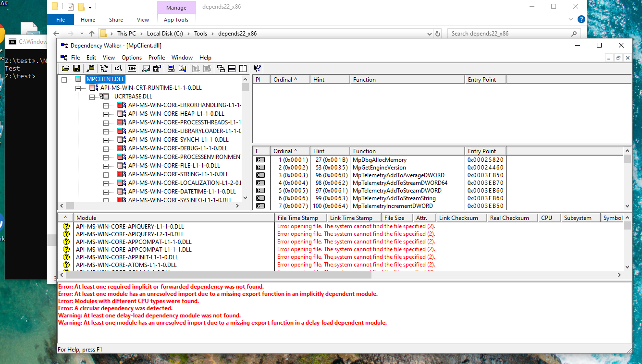Screen dimensions: 642x364
Task: Toggle the Auto Expand tree icon
Action: (104, 68)
